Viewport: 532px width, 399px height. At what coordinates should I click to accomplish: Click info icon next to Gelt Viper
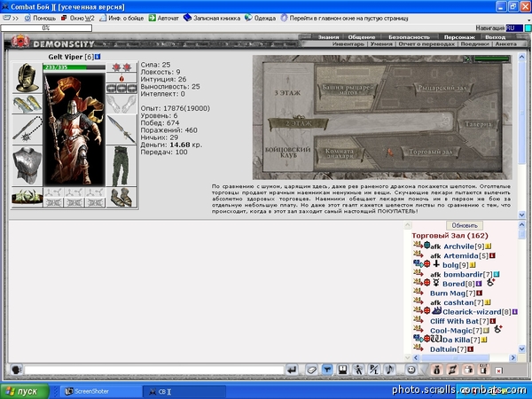click(98, 57)
